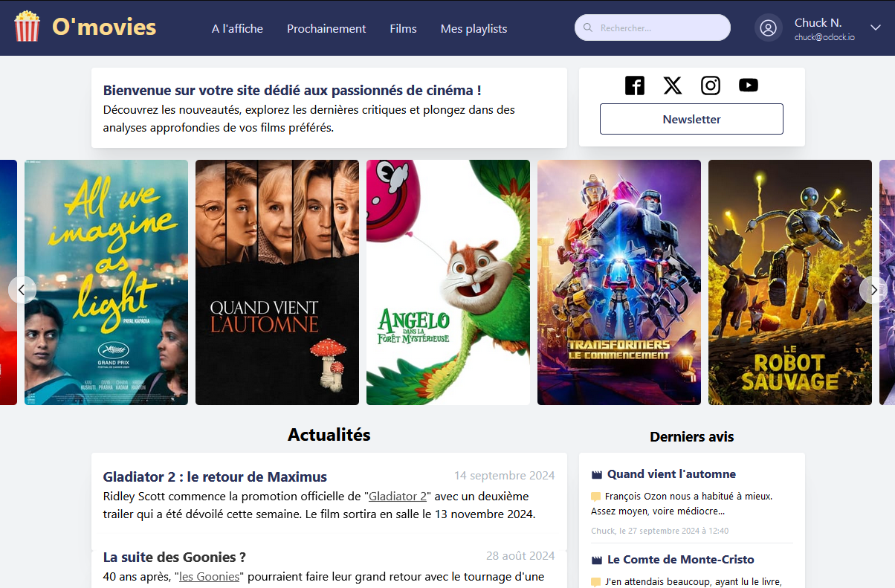This screenshot has height=588, width=895.
Task: Click the popcorn logo icon
Action: (x=28, y=27)
